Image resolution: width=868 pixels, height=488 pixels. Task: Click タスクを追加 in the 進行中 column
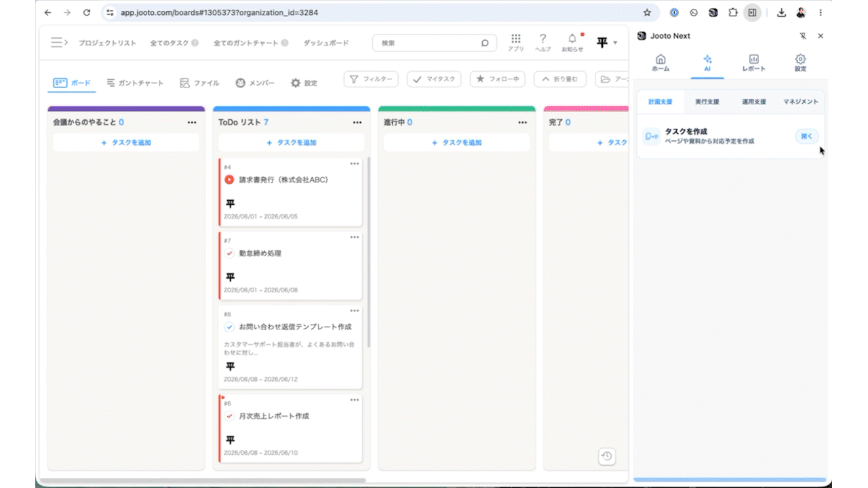pyautogui.click(x=457, y=142)
